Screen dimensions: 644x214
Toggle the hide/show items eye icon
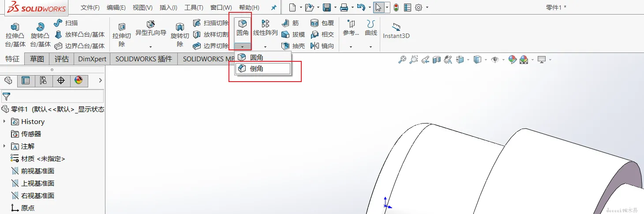495,60
